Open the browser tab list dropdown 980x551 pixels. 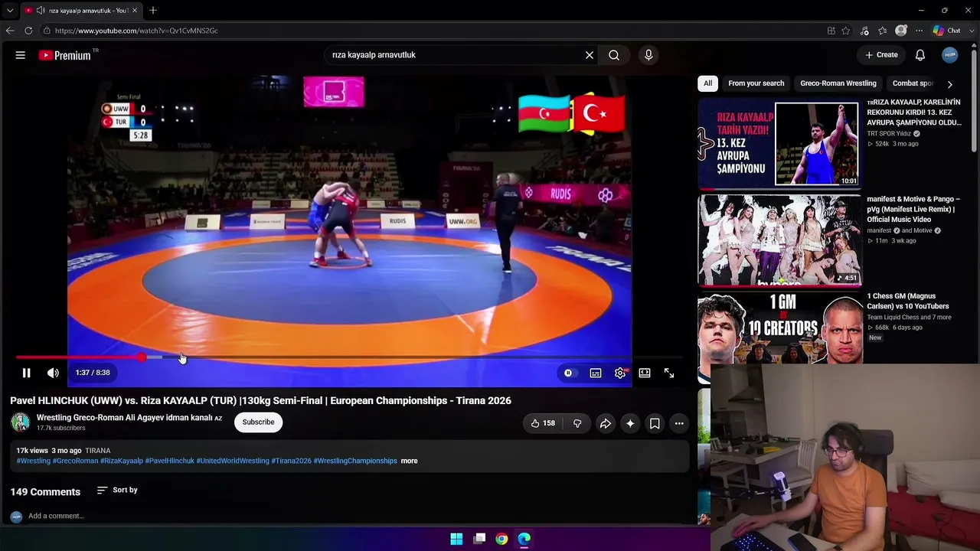click(10, 11)
